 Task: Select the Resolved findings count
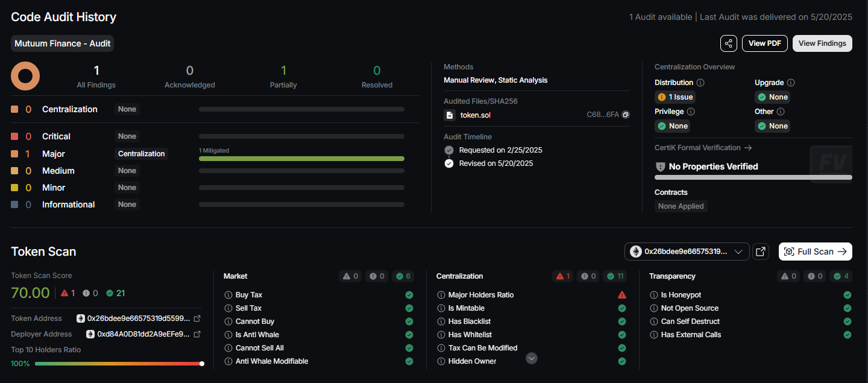(377, 71)
